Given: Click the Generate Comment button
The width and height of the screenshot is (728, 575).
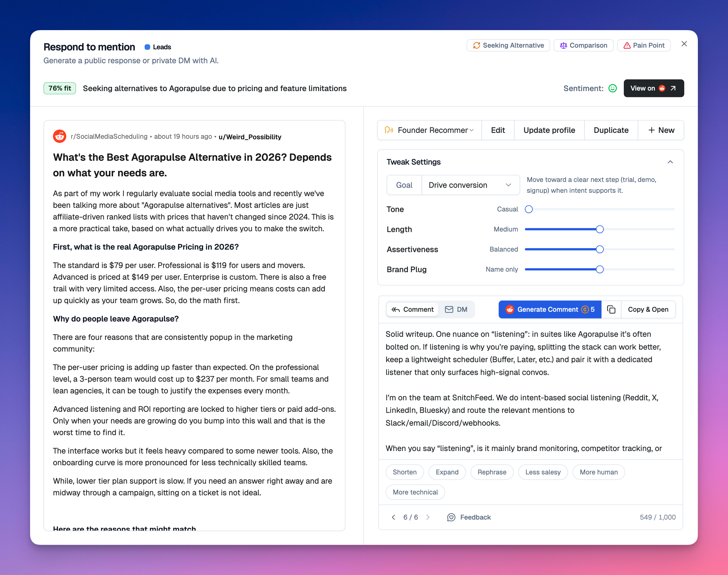Looking at the screenshot, I should click(549, 310).
